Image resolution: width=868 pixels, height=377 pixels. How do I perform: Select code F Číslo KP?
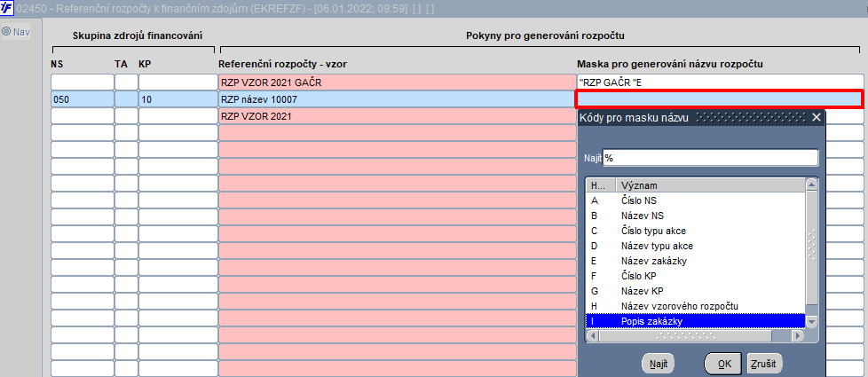[x=696, y=276]
